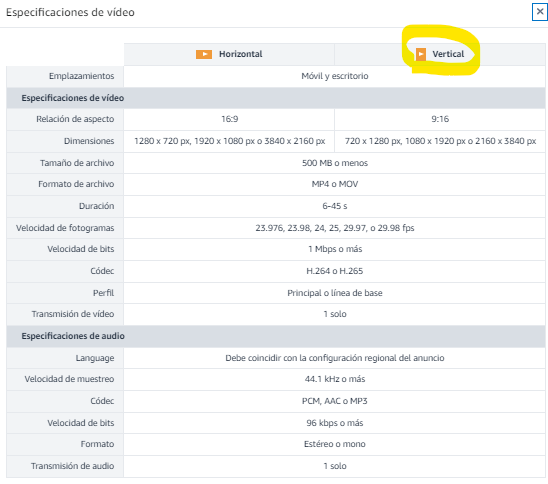Click the Perfil row label

click(103, 293)
